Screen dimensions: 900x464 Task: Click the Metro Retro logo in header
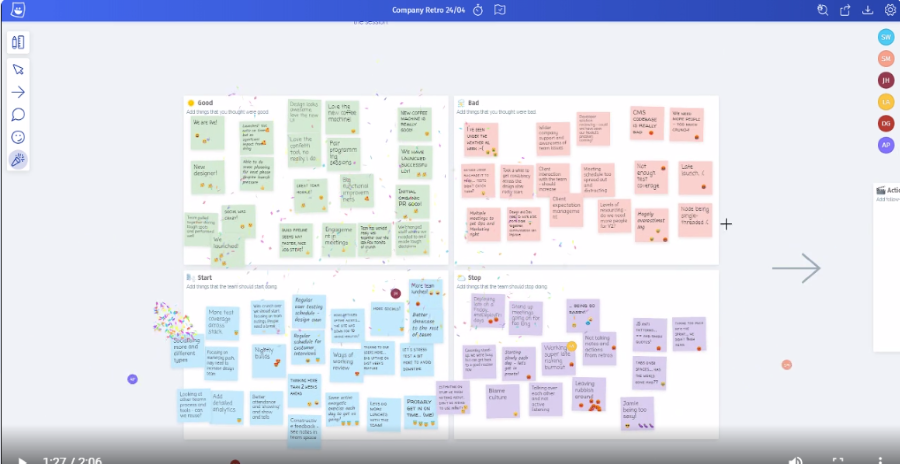point(18,10)
